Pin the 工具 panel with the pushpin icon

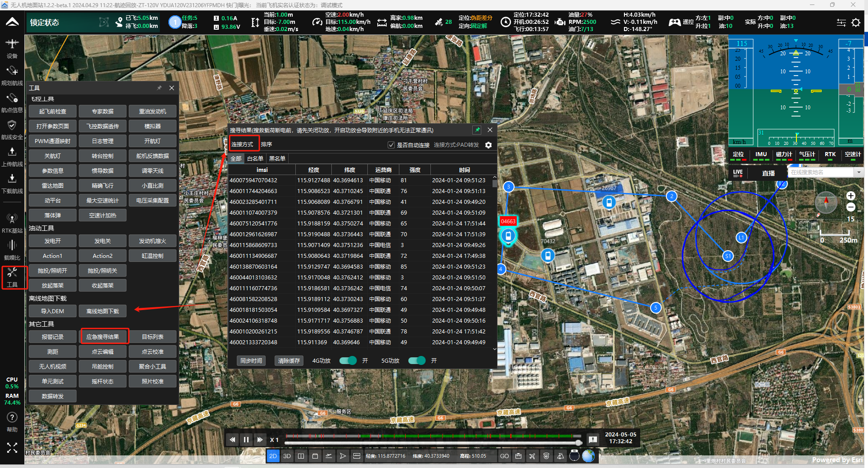coord(159,88)
